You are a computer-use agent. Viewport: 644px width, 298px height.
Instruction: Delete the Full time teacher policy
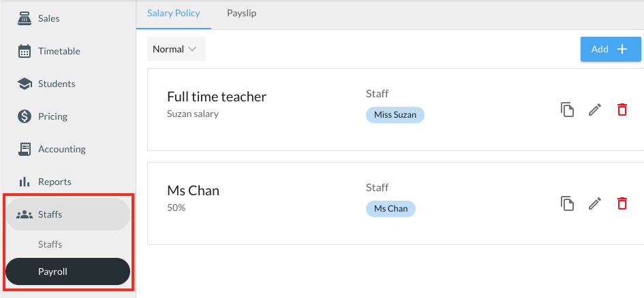[x=622, y=110]
